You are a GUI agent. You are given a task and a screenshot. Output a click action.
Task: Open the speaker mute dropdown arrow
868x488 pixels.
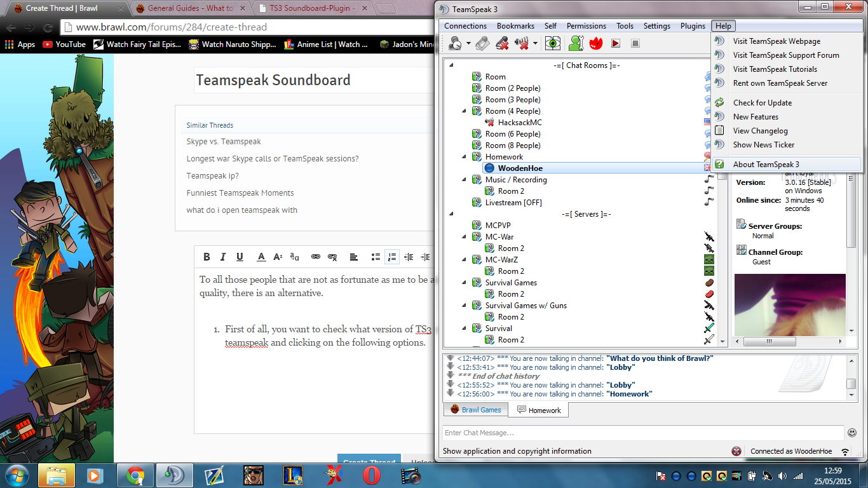tap(535, 43)
